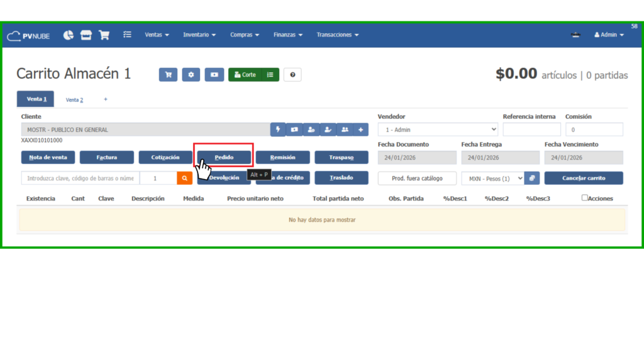This screenshot has width=644, height=362.
Task: Expand the Admin user menu
Action: click(x=609, y=35)
